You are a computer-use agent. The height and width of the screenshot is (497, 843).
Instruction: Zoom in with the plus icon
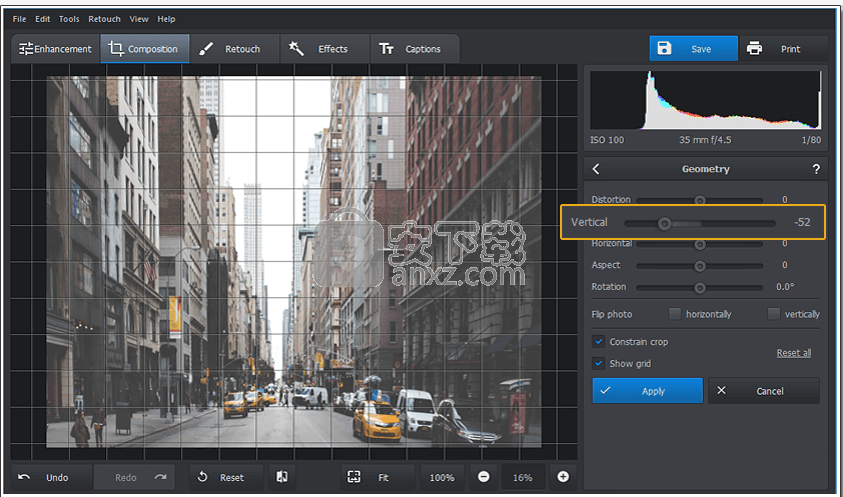click(563, 477)
